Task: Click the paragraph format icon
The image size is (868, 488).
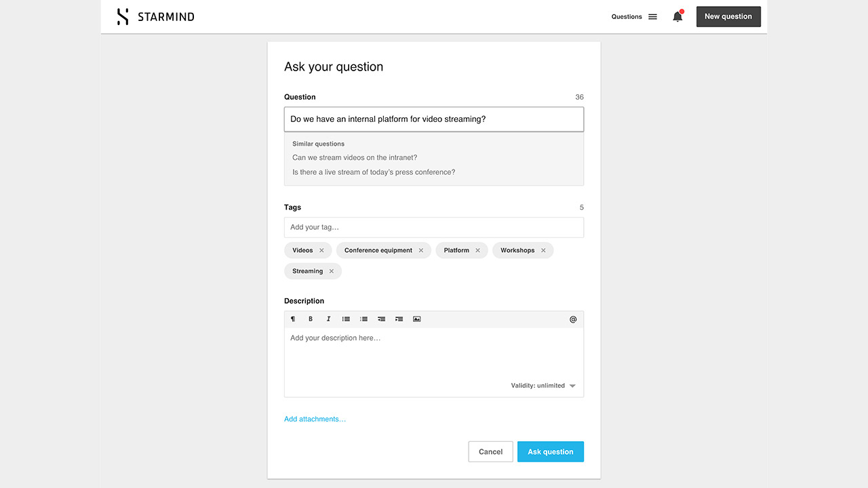Action: (293, 319)
